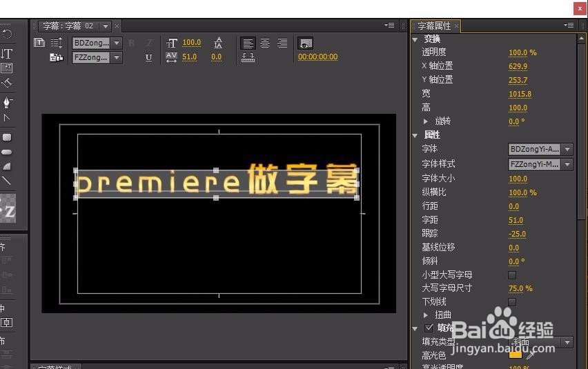
Task: Select the Rounded Corner Rectangle tool
Action: 7,137
